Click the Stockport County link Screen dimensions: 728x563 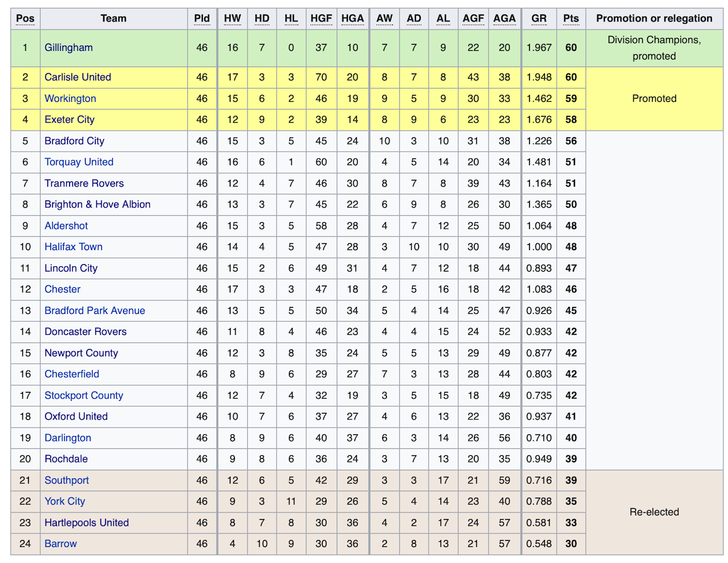tap(84, 395)
